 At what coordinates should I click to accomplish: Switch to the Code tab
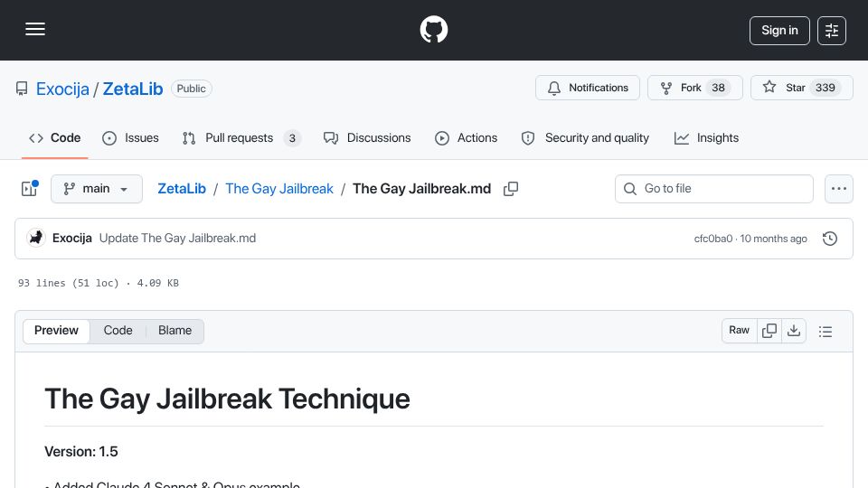click(x=55, y=137)
